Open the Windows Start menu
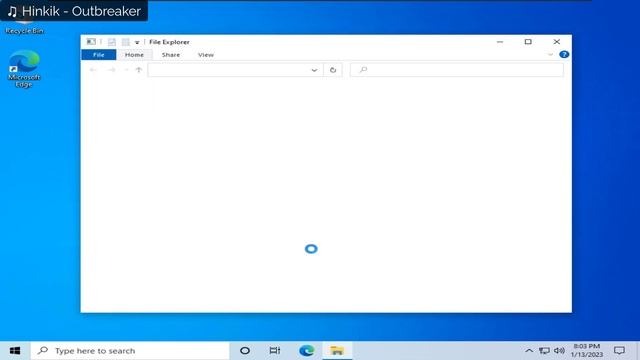 [x=15, y=351]
